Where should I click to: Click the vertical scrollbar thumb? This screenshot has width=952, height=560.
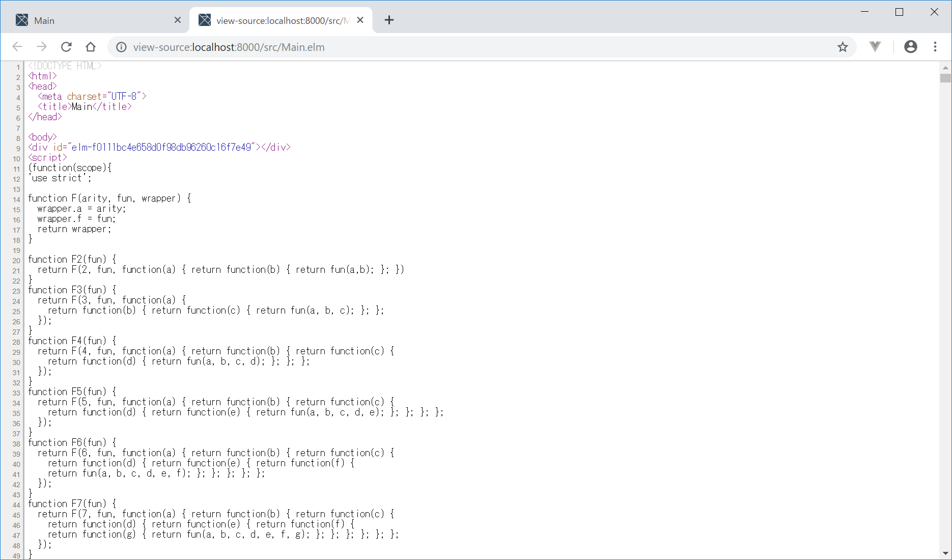[x=945, y=78]
